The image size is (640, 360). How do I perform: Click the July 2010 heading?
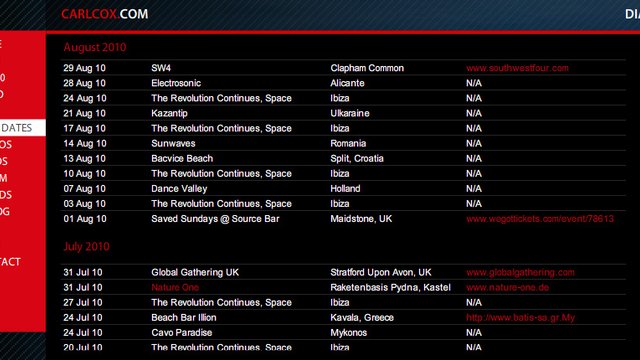coord(87,247)
